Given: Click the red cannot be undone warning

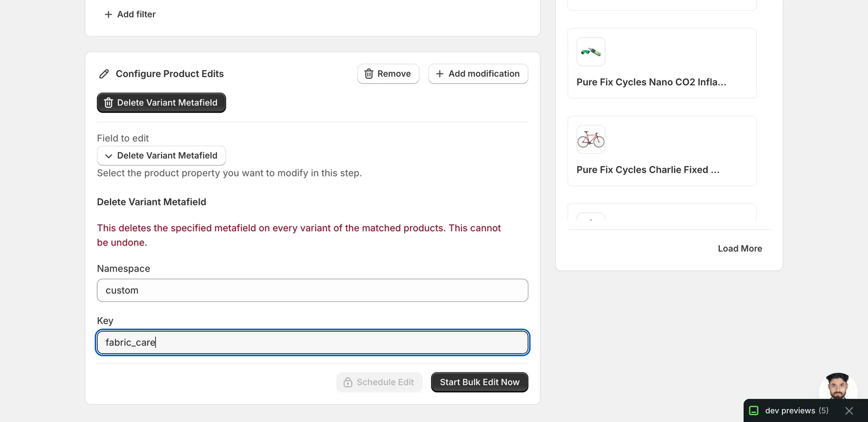Looking at the screenshot, I should point(299,235).
